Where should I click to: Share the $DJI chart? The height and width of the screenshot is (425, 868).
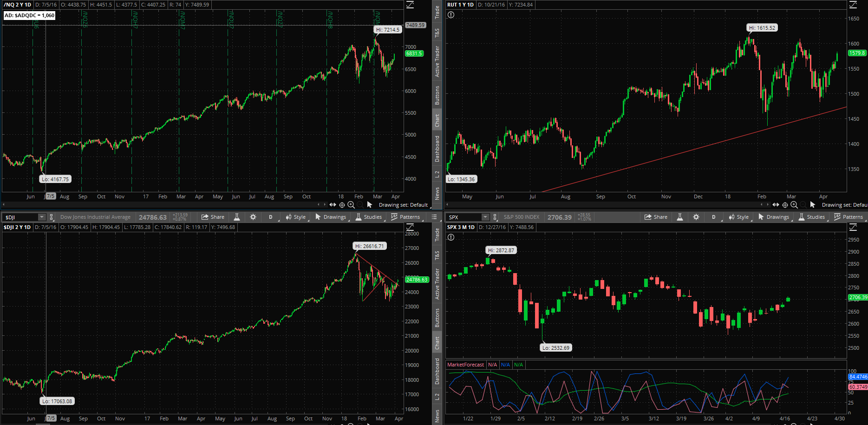213,217
